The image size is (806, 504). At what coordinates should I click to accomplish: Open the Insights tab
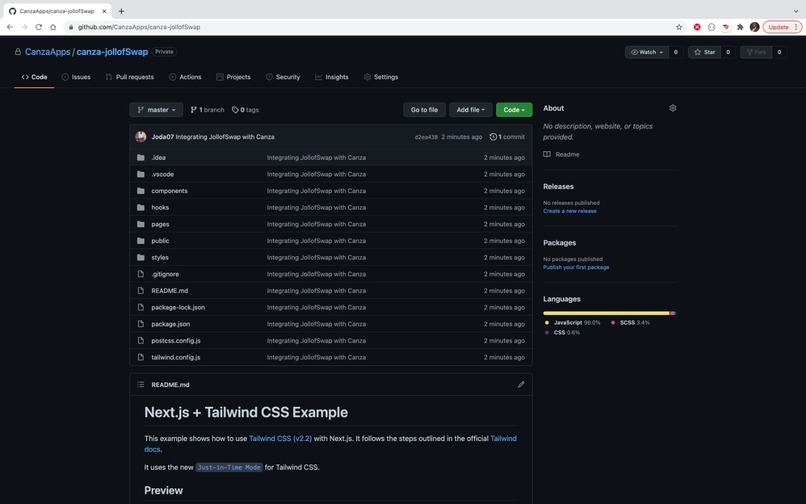(x=332, y=77)
